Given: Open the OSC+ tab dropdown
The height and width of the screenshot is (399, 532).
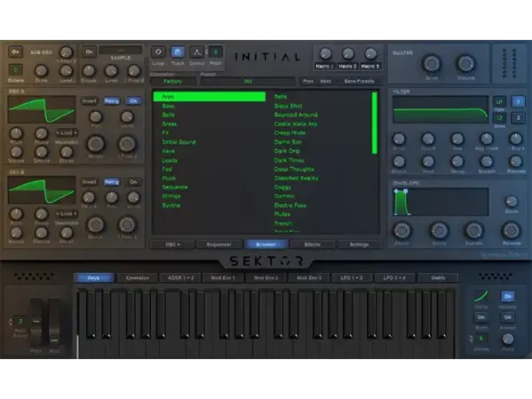Looking at the screenshot, I should [172, 245].
